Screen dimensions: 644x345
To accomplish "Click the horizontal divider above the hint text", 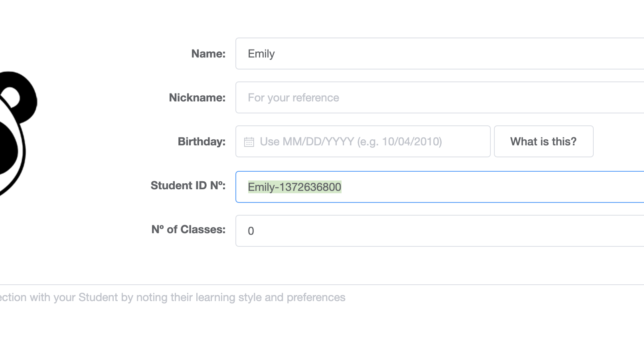I will [x=322, y=285].
